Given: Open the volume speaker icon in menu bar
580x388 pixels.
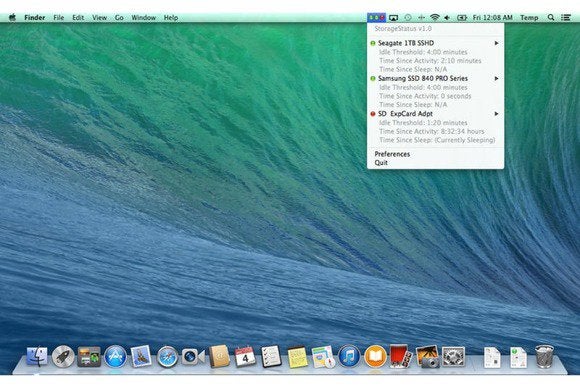Looking at the screenshot, I should tap(447, 17).
